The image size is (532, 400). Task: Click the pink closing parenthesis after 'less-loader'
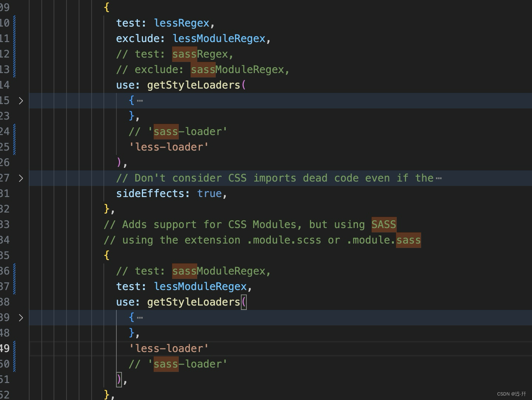click(x=119, y=162)
